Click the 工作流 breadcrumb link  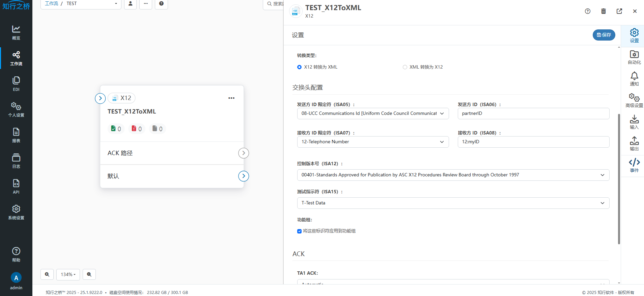pos(52,3)
